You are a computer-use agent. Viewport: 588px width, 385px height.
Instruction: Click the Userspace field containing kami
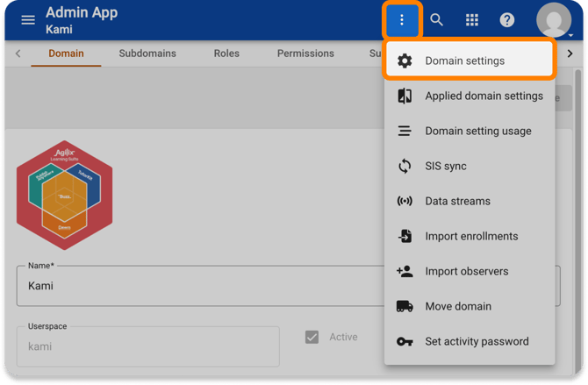click(148, 346)
